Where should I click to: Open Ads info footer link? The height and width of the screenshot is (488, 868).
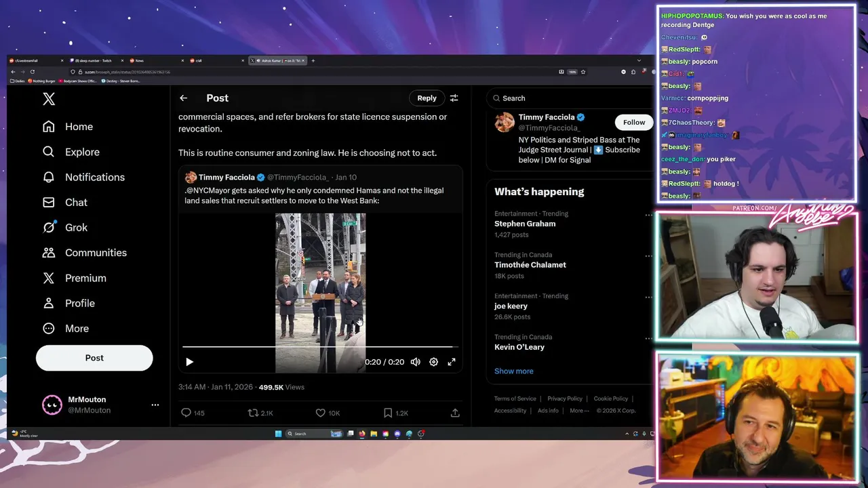click(x=548, y=410)
